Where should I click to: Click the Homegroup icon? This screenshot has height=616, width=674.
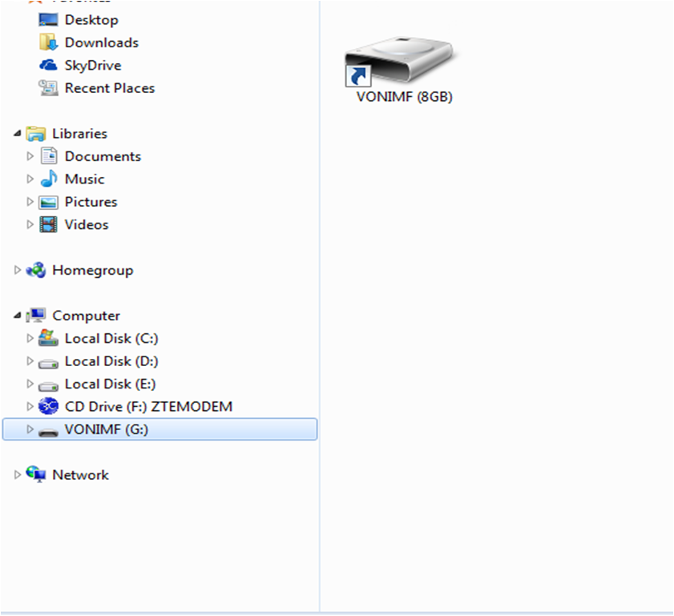coord(36,270)
